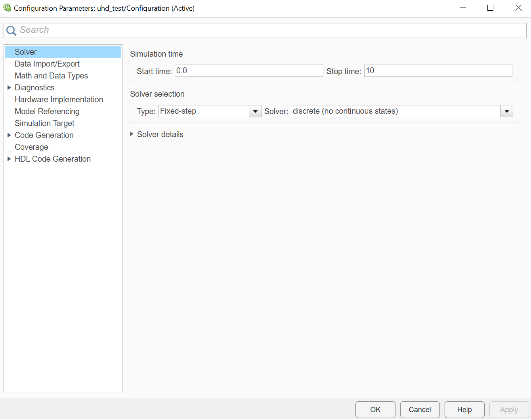Minimize the Configuration Parameters window

coord(463,8)
